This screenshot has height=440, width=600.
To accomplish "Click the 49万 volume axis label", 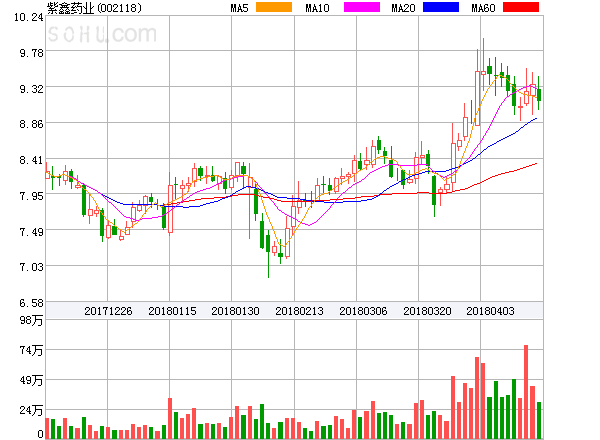I will click(x=32, y=380).
